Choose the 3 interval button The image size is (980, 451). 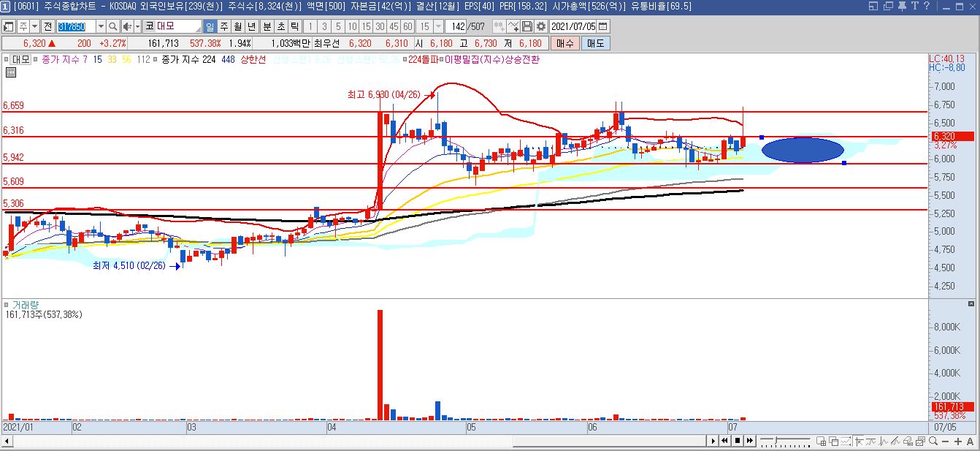tap(324, 26)
